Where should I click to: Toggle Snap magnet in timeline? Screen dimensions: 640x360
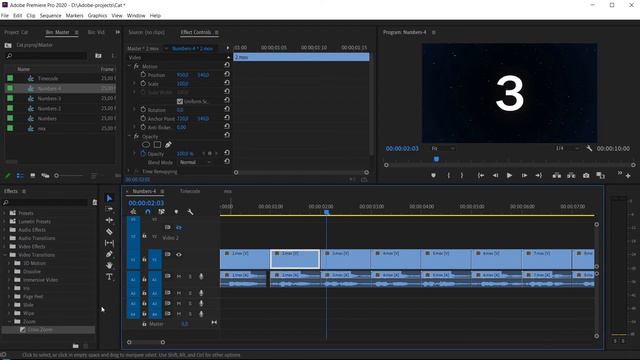pyautogui.click(x=148, y=212)
